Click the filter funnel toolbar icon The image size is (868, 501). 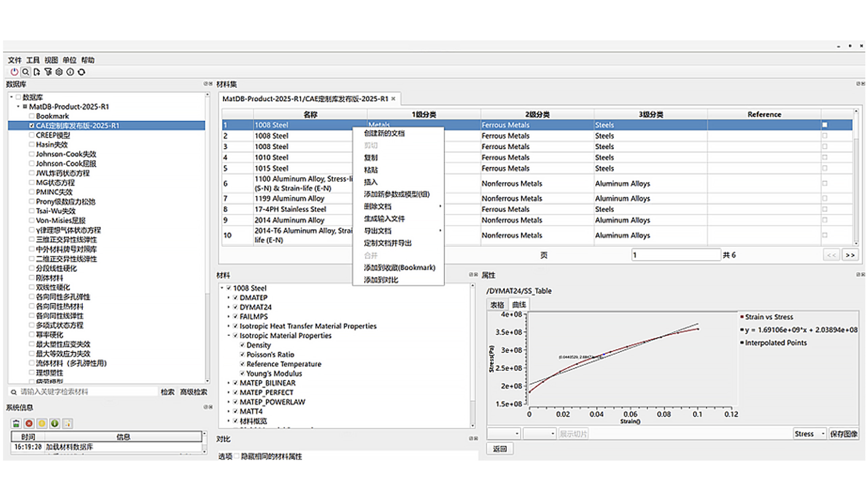[x=48, y=72]
